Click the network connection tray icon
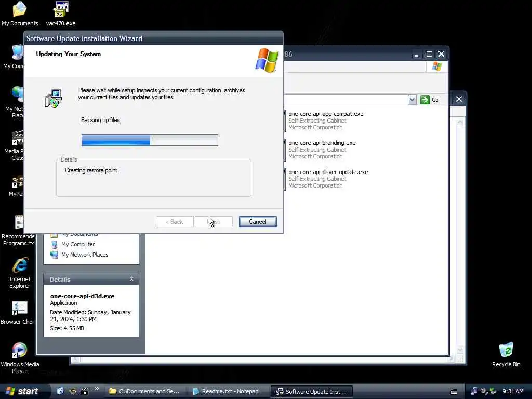The width and height of the screenshot is (532, 399). click(474, 391)
